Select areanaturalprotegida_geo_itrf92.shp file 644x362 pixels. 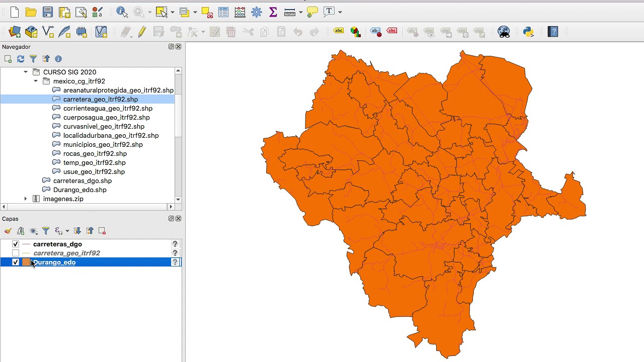118,90
